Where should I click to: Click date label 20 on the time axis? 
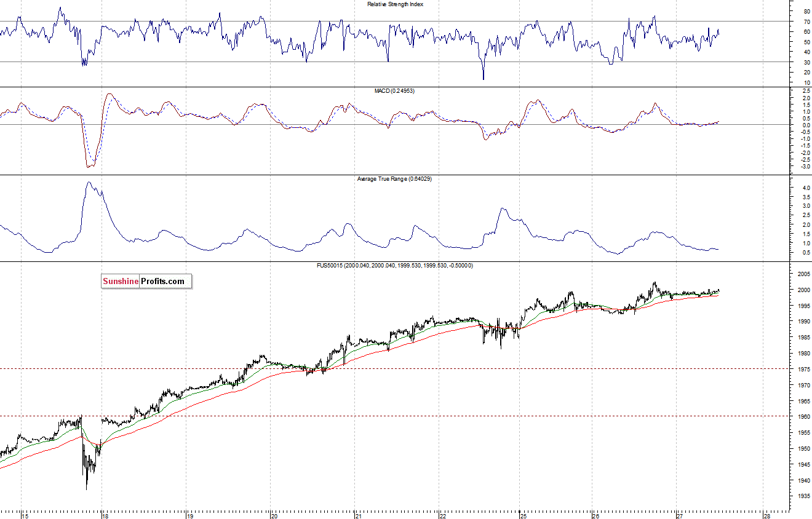tap(273, 515)
